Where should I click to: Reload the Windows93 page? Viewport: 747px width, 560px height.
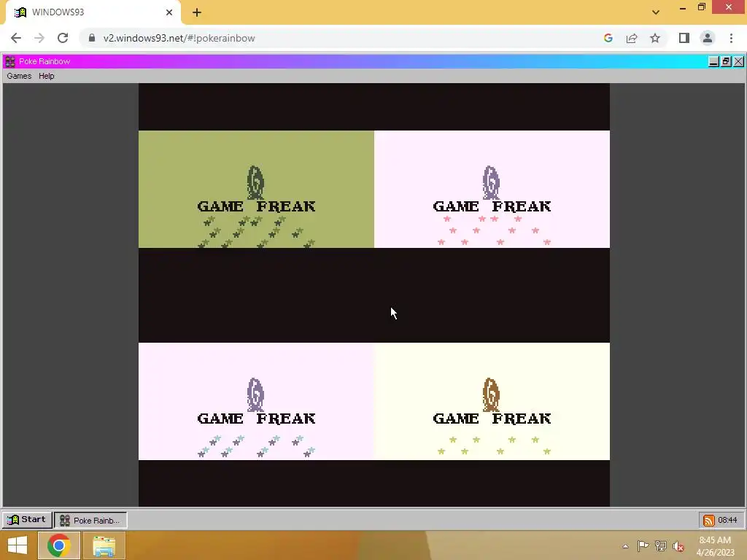pos(63,38)
